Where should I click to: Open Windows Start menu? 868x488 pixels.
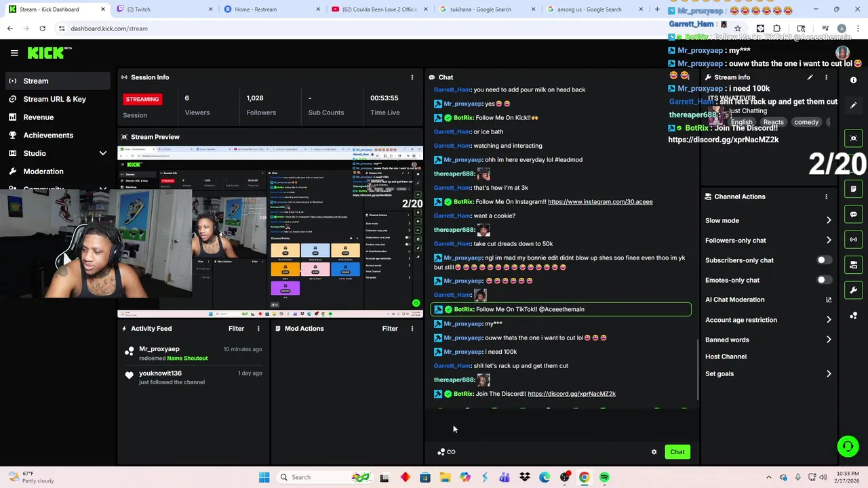[x=264, y=477]
